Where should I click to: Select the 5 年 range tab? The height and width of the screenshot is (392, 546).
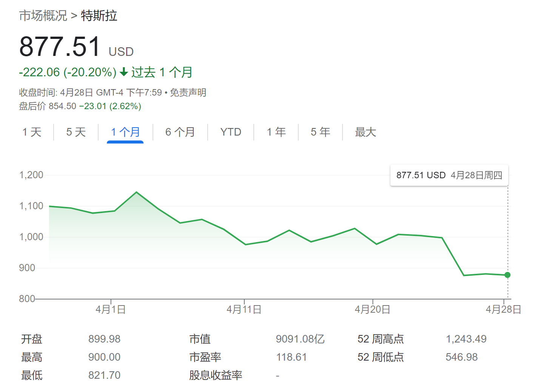320,132
